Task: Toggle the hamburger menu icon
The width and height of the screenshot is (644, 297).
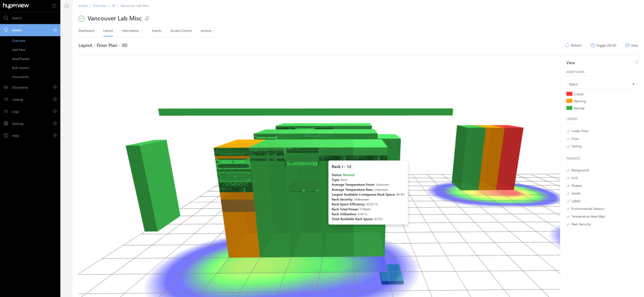Action: pyautogui.click(x=54, y=5)
